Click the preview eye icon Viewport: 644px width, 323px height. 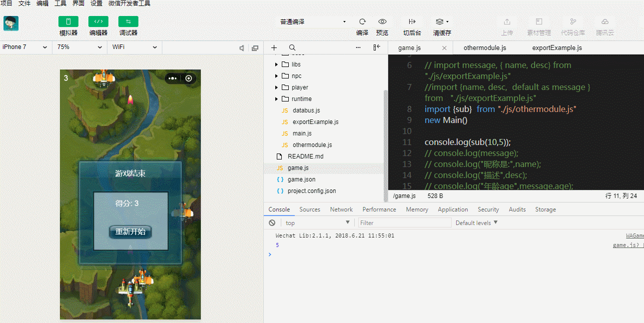(x=382, y=21)
